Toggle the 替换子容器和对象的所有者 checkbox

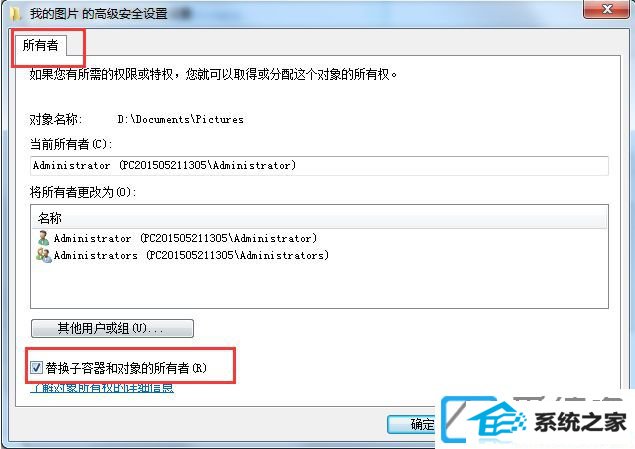(x=36, y=368)
